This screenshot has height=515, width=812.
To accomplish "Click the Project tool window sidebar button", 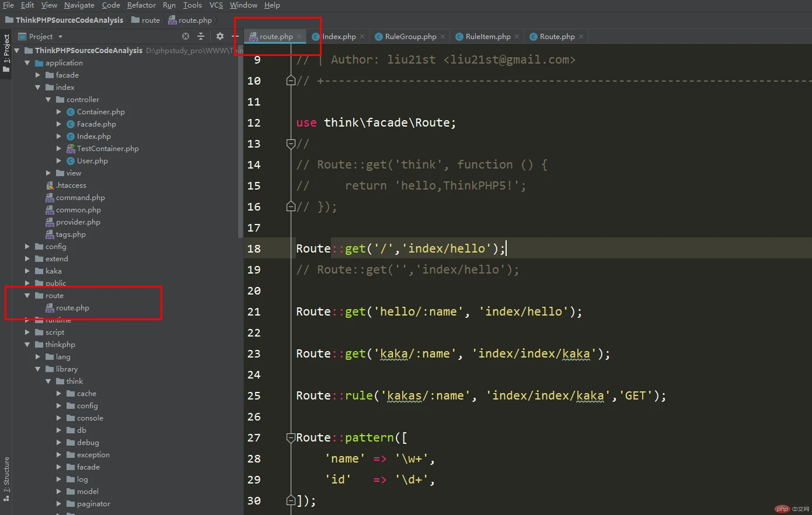I will click(6, 52).
